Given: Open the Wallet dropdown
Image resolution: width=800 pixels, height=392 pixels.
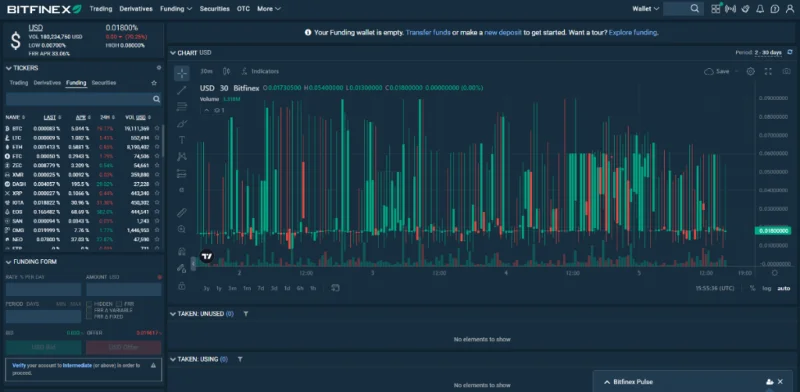Looking at the screenshot, I should (645, 9).
